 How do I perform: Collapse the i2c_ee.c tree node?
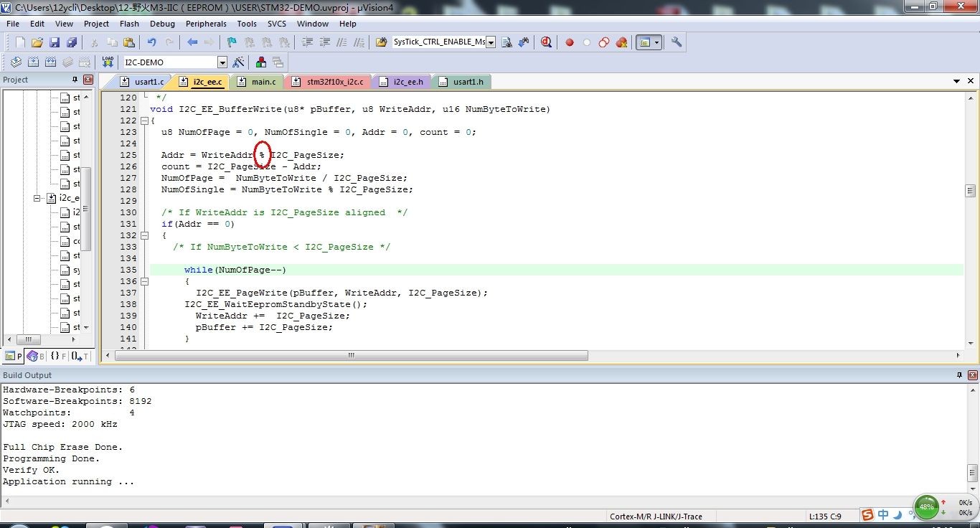coord(38,198)
